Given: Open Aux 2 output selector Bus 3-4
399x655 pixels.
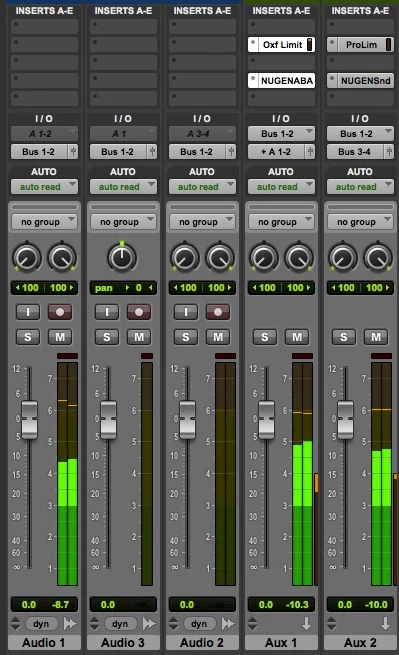Looking at the screenshot, I should tap(355, 152).
